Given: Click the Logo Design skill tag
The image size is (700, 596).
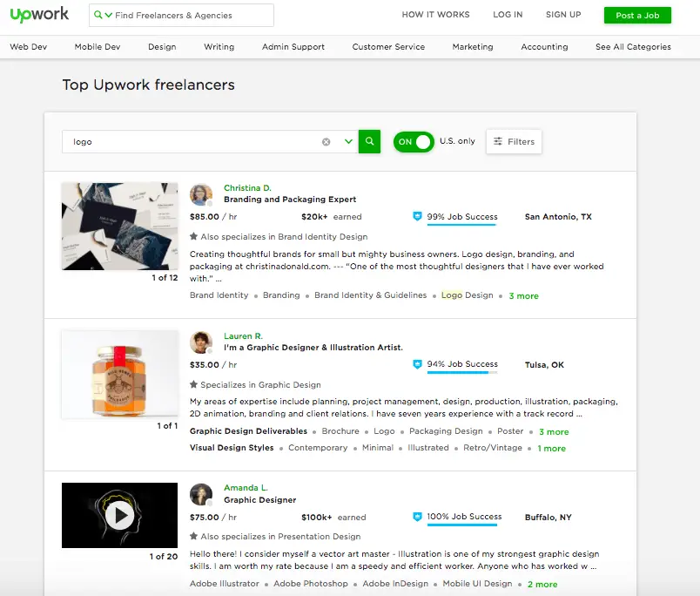Looking at the screenshot, I should [467, 295].
